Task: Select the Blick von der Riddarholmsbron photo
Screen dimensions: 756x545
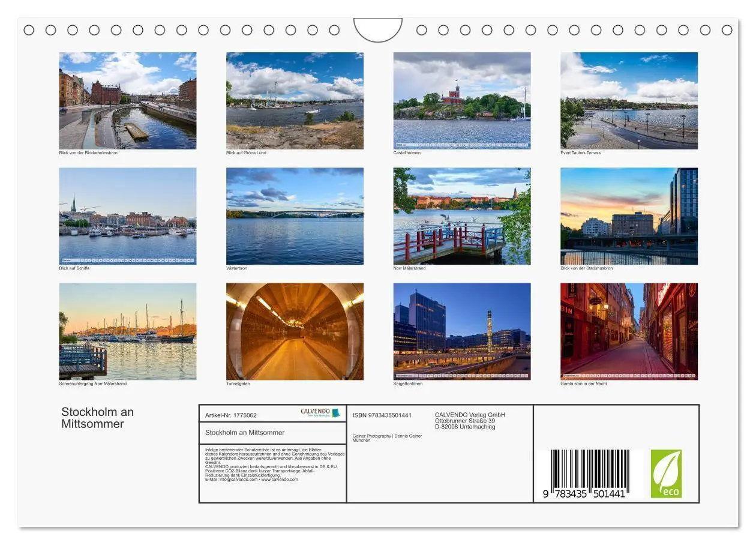Action: click(x=127, y=100)
